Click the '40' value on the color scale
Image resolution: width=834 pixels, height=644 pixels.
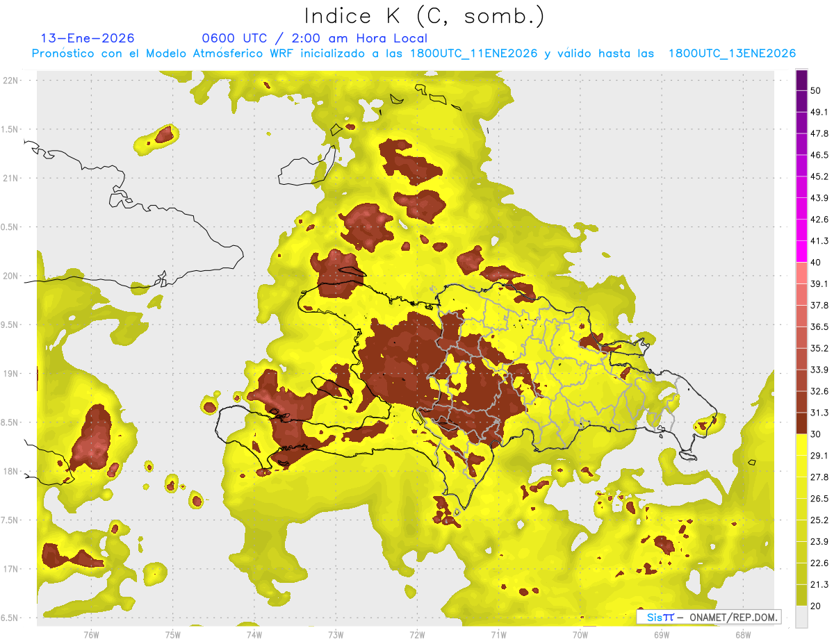click(816, 262)
